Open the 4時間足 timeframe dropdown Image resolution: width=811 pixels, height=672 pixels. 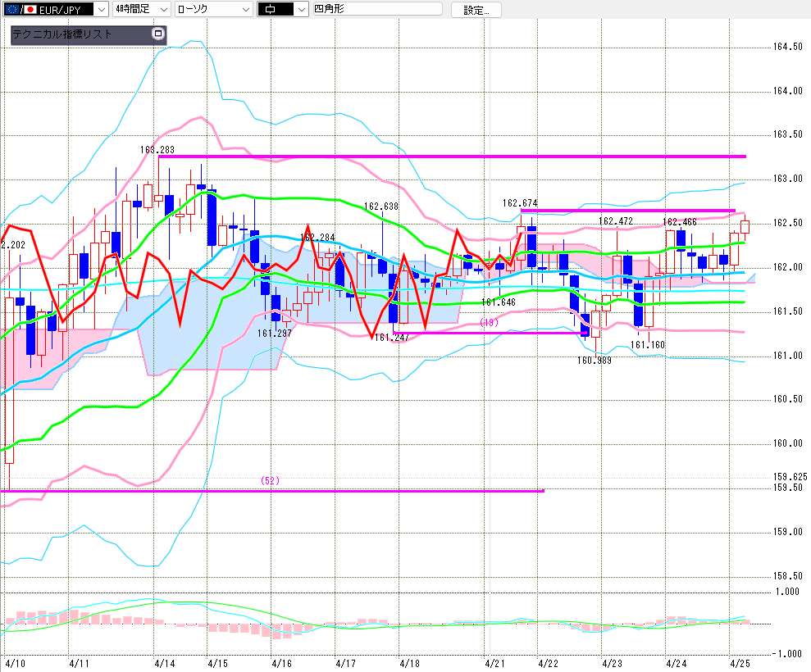(x=141, y=9)
